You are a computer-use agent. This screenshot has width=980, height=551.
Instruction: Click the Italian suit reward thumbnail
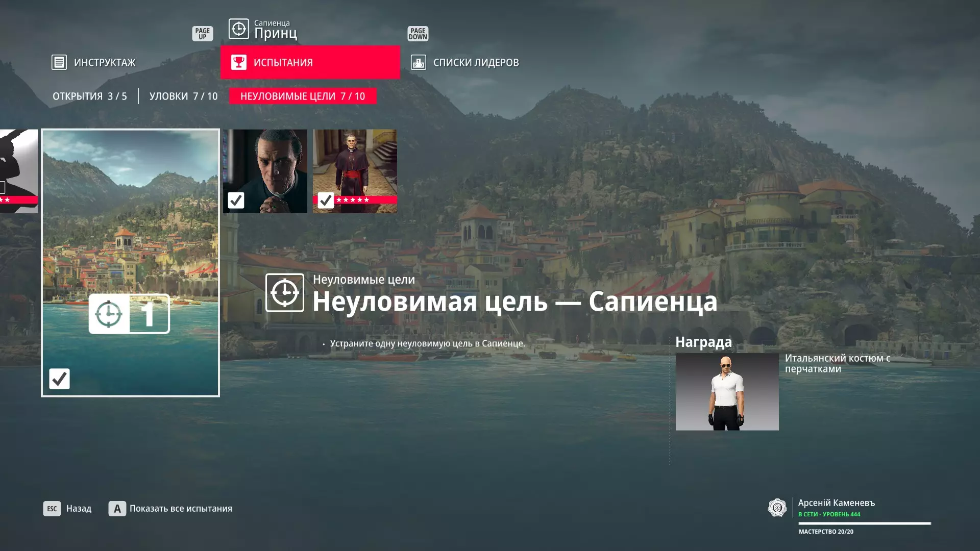click(x=727, y=392)
